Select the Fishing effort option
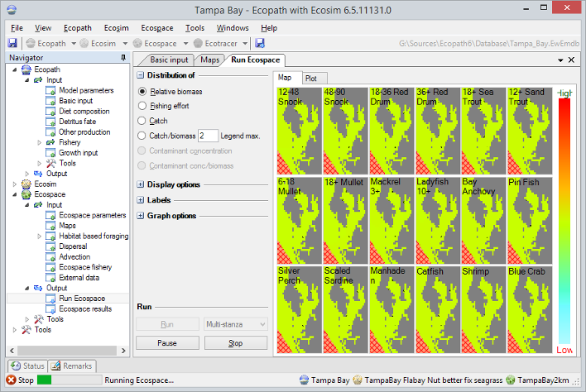Image resolution: width=586 pixels, height=392 pixels. click(142, 106)
